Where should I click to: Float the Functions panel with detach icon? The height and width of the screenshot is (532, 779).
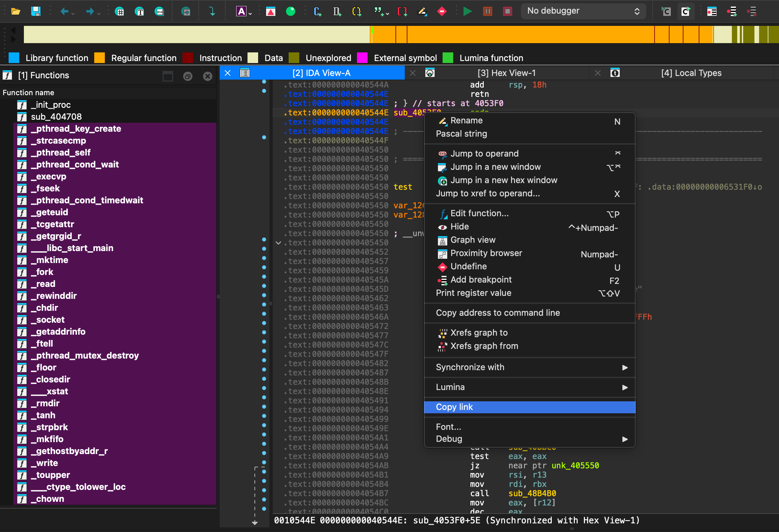click(188, 76)
